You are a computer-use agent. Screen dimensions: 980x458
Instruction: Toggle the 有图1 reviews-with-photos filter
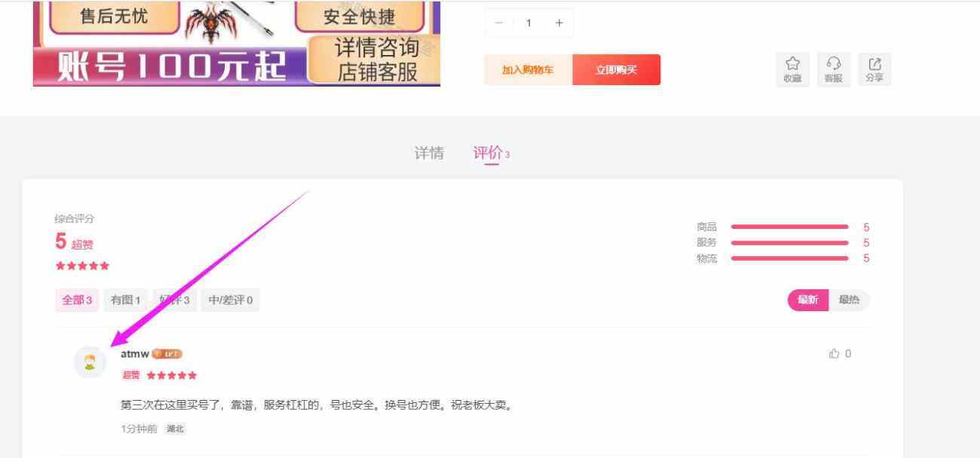coord(127,299)
